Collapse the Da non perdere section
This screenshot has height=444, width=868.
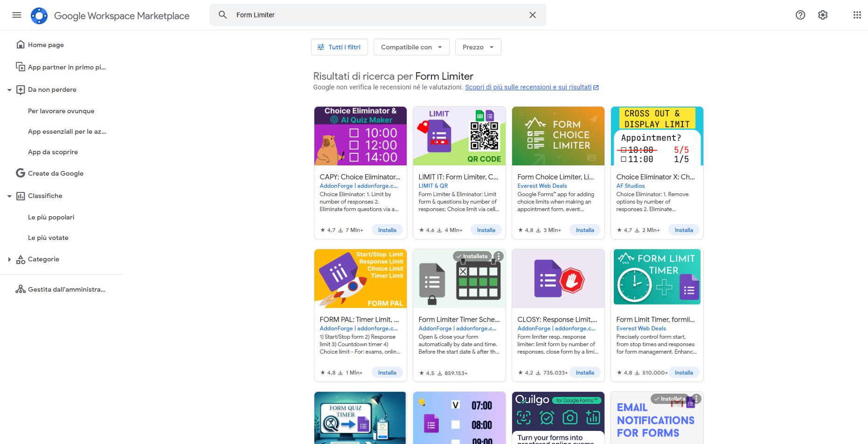pyautogui.click(x=9, y=89)
